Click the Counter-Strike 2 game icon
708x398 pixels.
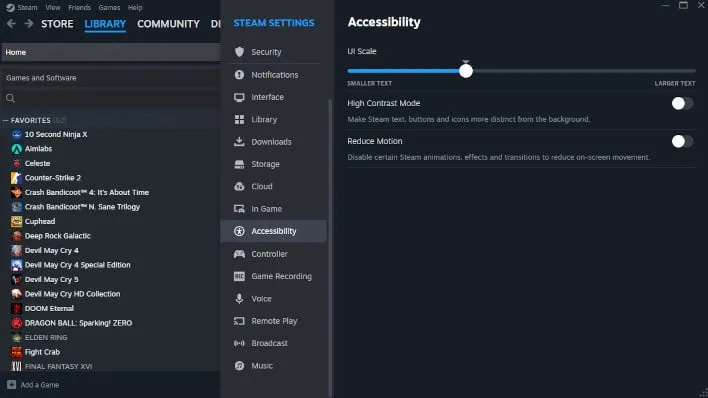pos(17,178)
